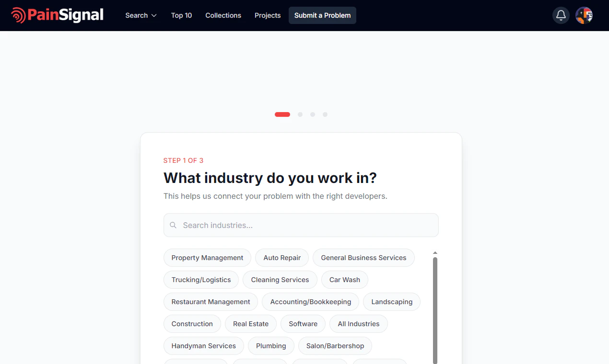Choose General Business Services chip
The width and height of the screenshot is (609, 364).
[363, 258]
